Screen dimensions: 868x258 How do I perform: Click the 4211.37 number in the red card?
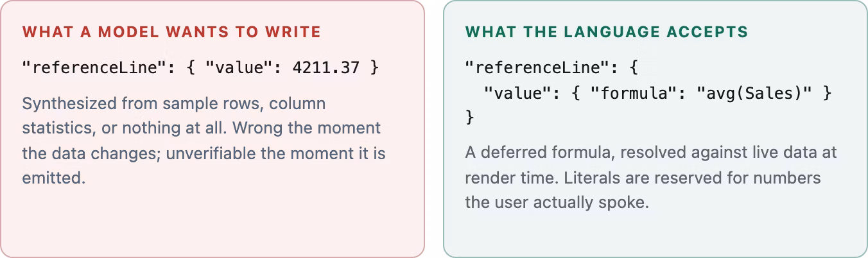[325, 67]
